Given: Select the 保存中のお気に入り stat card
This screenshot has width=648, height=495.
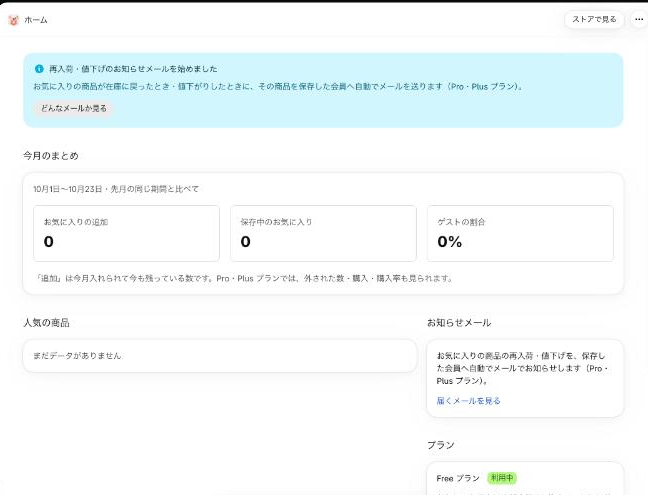Looking at the screenshot, I should click(x=323, y=233).
